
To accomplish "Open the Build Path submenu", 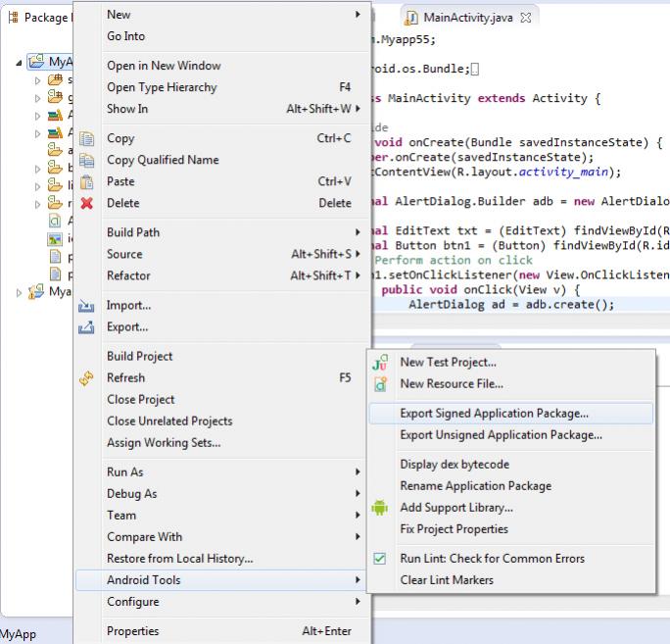I will tap(221, 232).
